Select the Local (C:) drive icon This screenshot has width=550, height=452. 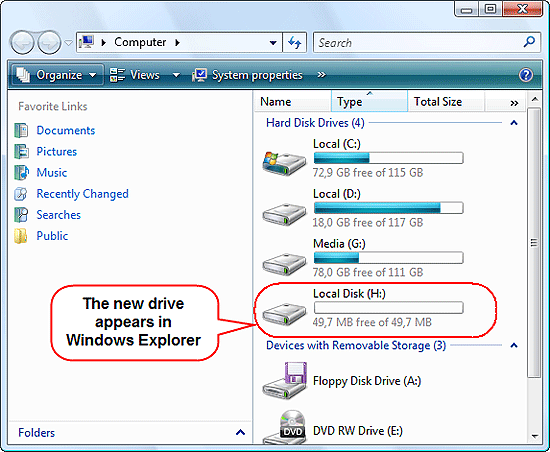click(x=284, y=163)
